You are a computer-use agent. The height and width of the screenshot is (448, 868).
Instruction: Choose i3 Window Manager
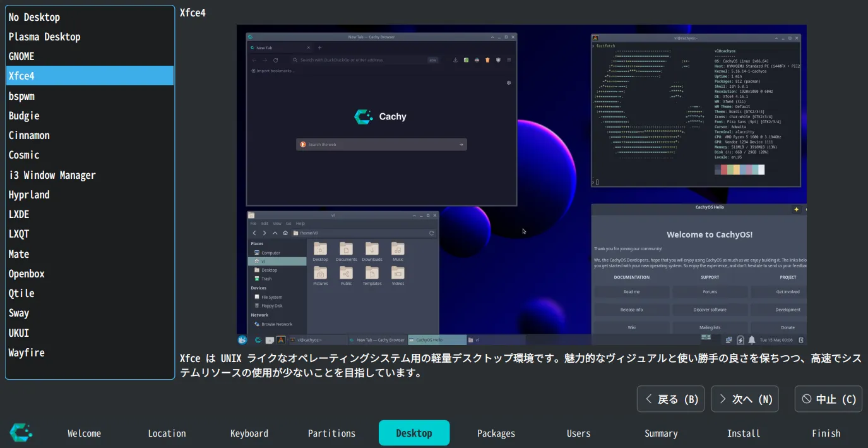click(x=90, y=175)
